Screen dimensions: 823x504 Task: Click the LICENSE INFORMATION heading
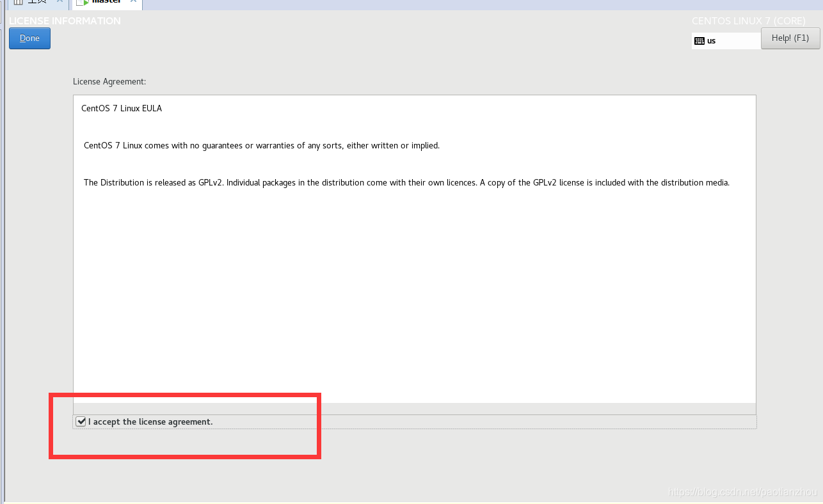coord(65,21)
